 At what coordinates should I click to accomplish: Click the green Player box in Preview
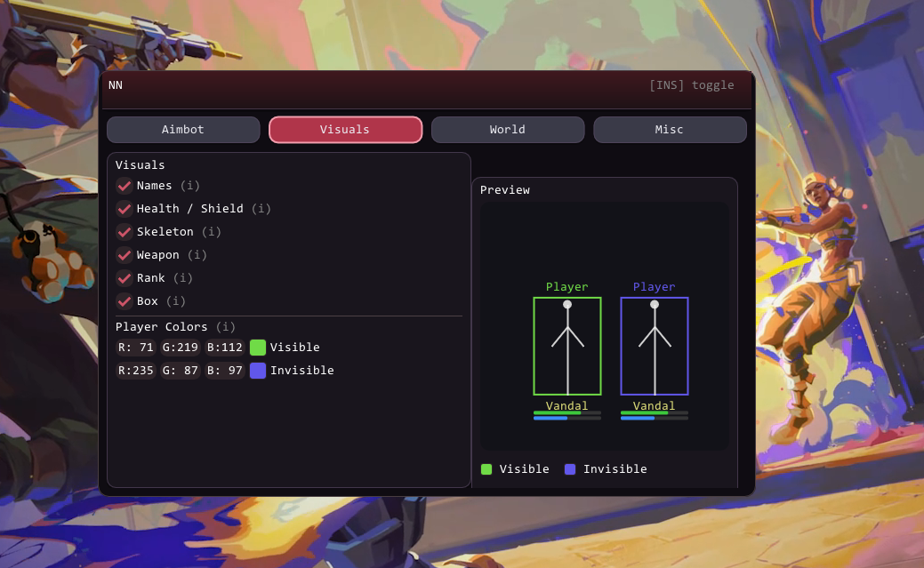coord(567,346)
